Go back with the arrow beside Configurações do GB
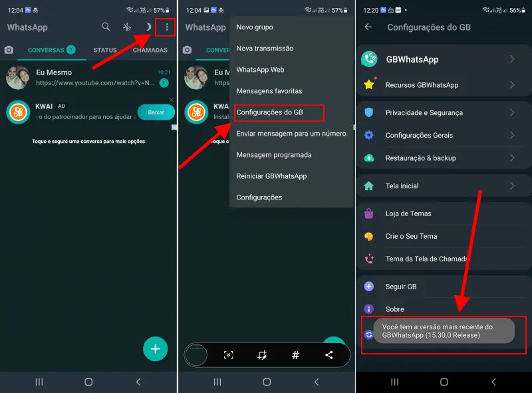Image resolution: width=532 pixels, height=393 pixels. pyautogui.click(x=368, y=27)
